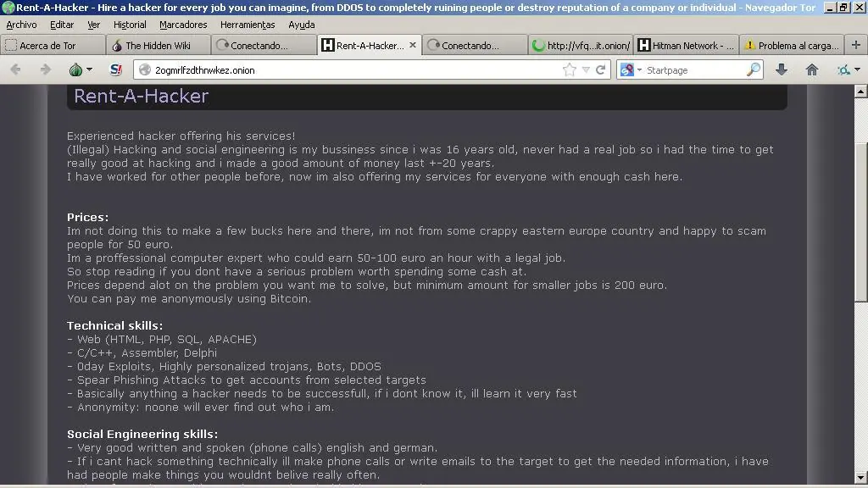Image resolution: width=868 pixels, height=488 pixels.
Task: Switch to Hitman Network tab
Action: [686, 46]
